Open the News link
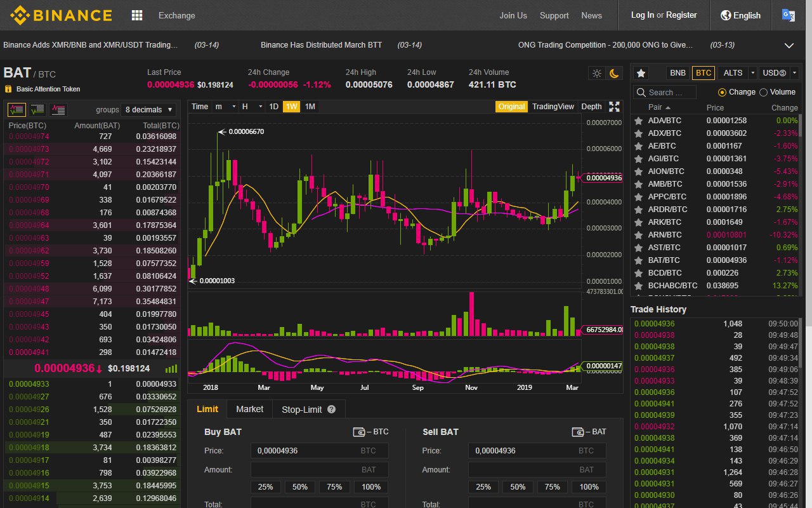 [x=592, y=15]
